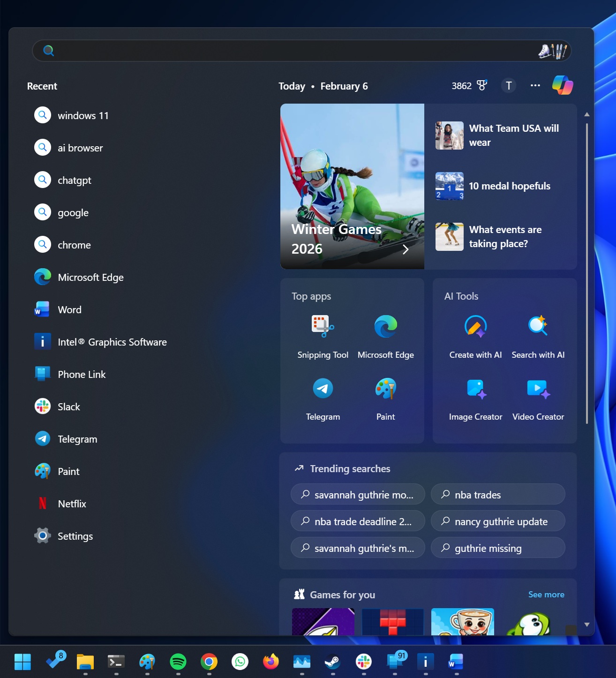The image size is (616, 678).
Task: Launch Steam from the taskbar
Action: pos(333,662)
